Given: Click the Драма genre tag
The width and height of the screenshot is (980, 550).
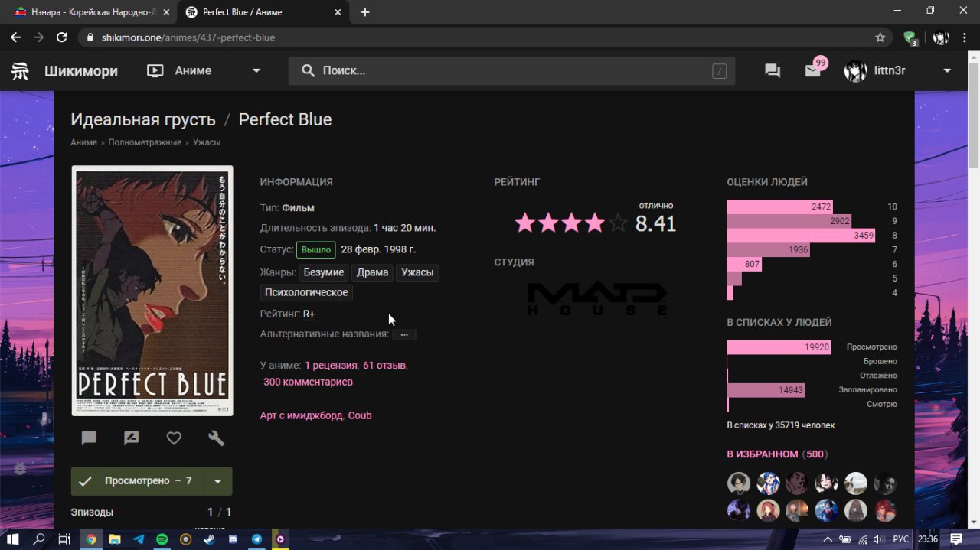Looking at the screenshot, I should point(372,272).
